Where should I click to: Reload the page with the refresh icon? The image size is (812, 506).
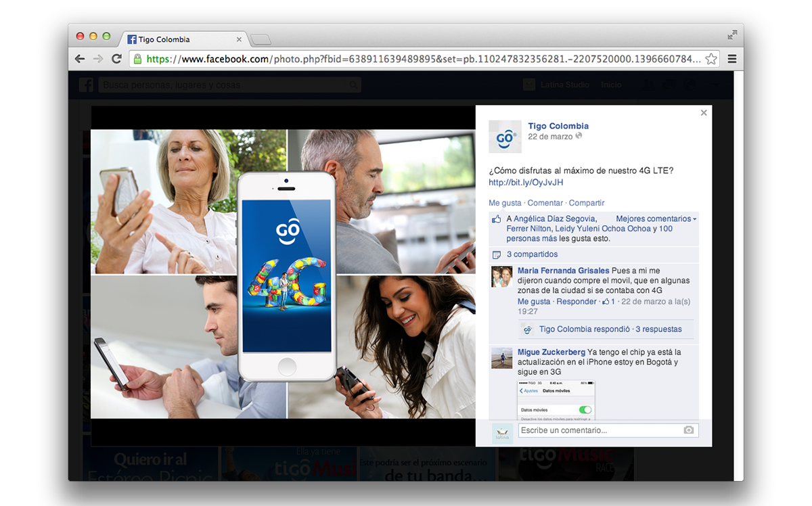[x=116, y=59]
